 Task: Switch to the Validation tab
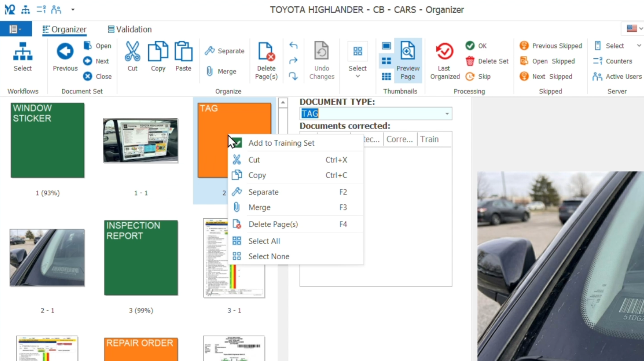coord(130,29)
